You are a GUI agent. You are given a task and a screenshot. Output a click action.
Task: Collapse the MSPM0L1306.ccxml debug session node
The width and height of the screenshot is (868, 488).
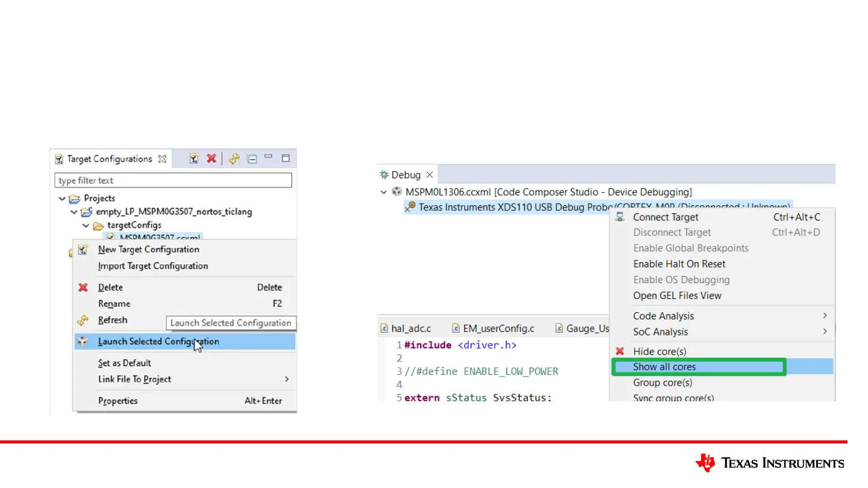pyautogui.click(x=383, y=192)
